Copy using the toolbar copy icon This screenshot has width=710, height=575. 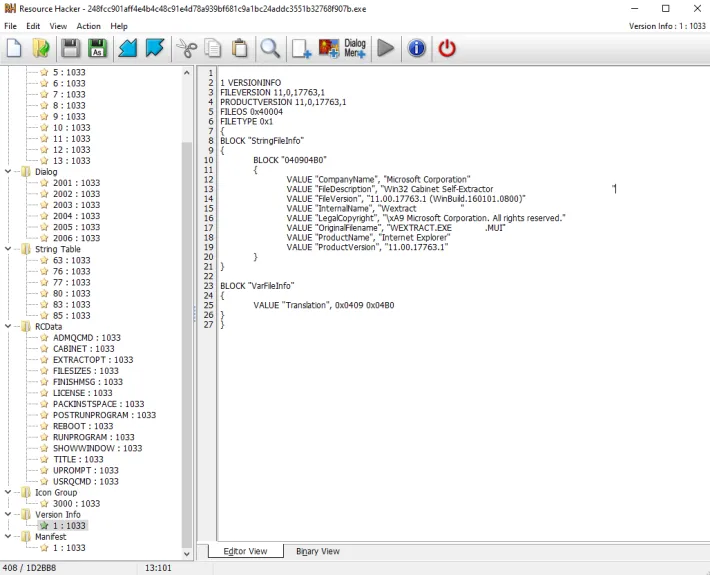point(213,48)
